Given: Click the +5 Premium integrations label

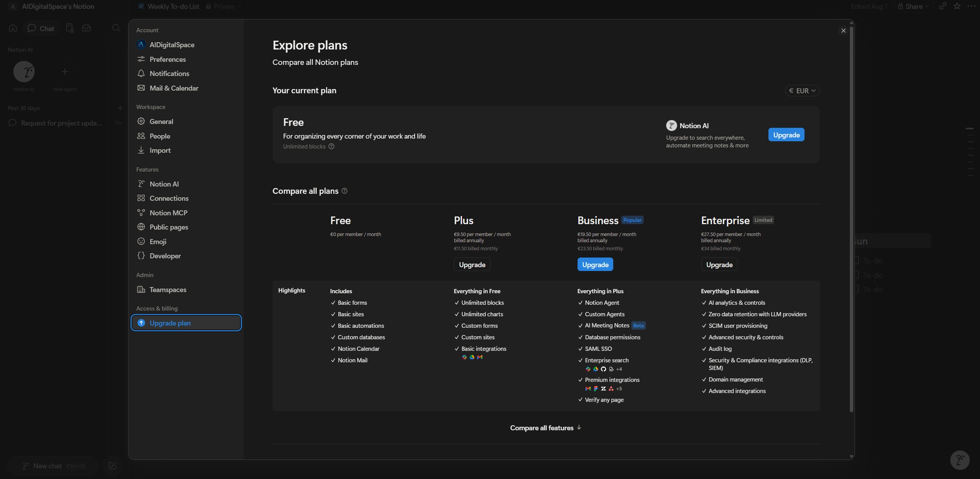Looking at the screenshot, I should pyautogui.click(x=619, y=388).
